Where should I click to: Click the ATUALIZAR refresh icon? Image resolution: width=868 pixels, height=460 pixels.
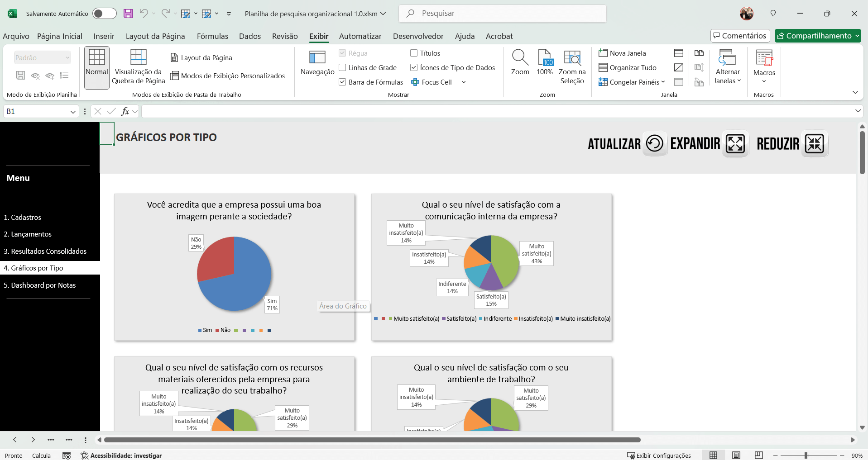click(x=654, y=144)
